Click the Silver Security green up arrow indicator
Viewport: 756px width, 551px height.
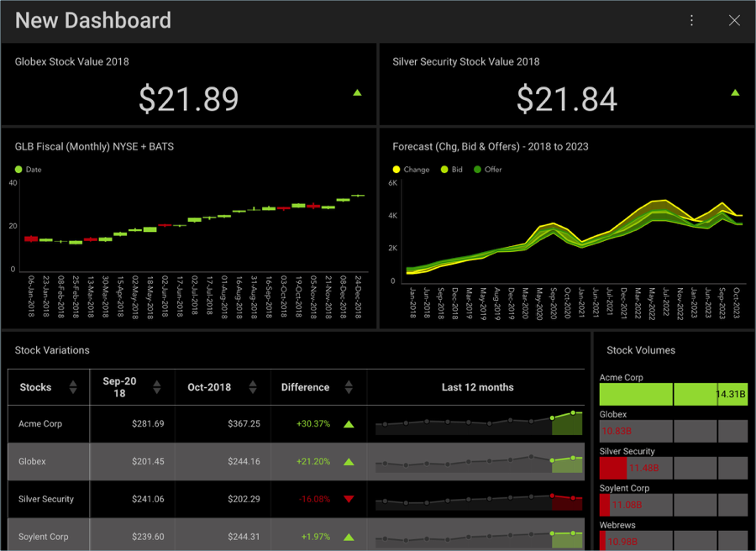tap(735, 93)
